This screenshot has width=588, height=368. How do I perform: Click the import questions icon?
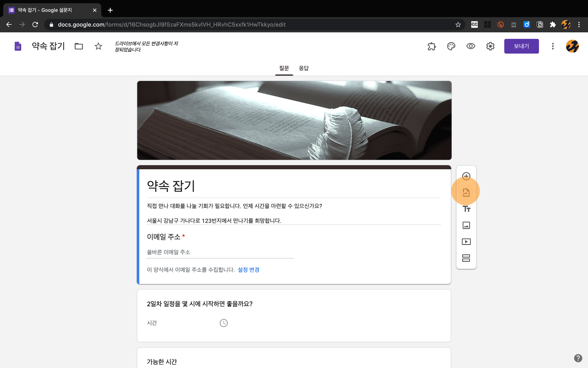[x=466, y=193]
